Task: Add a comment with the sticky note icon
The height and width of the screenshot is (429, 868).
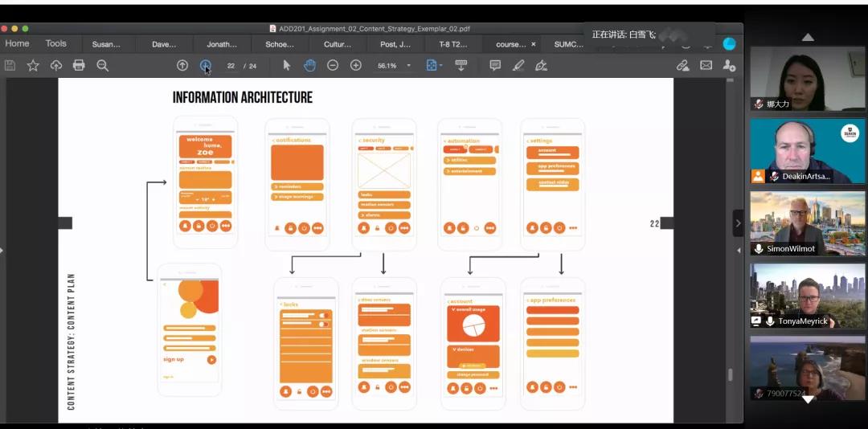Action: tap(495, 65)
